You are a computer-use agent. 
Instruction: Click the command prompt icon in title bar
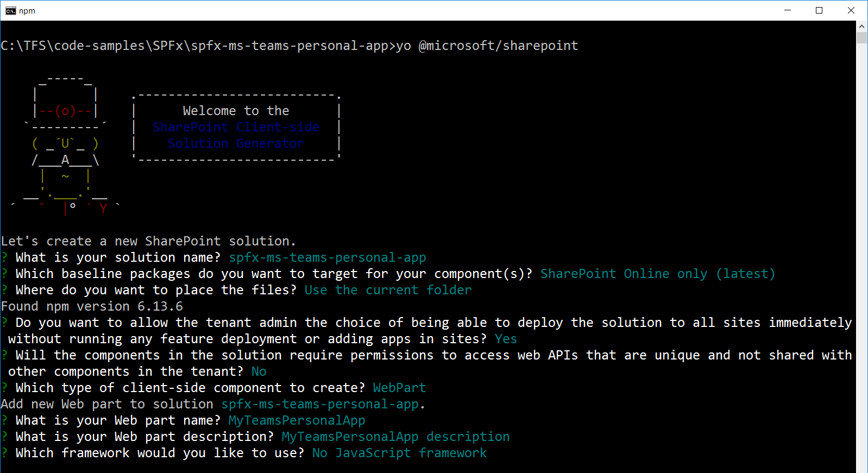[x=10, y=11]
